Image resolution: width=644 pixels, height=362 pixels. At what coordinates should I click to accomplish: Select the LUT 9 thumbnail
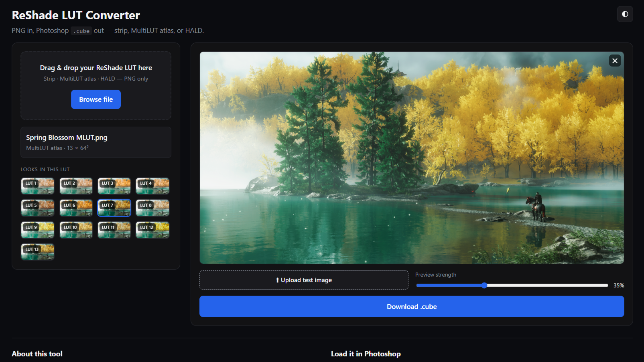click(38, 230)
